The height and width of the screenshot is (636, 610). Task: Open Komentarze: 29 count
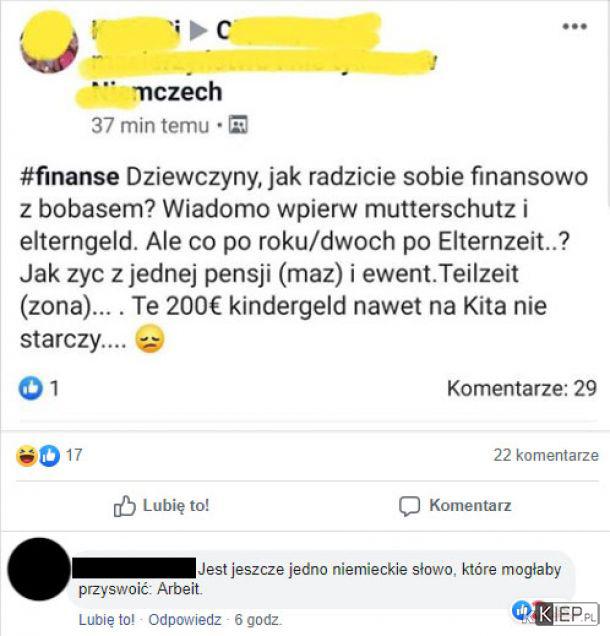[522, 388]
